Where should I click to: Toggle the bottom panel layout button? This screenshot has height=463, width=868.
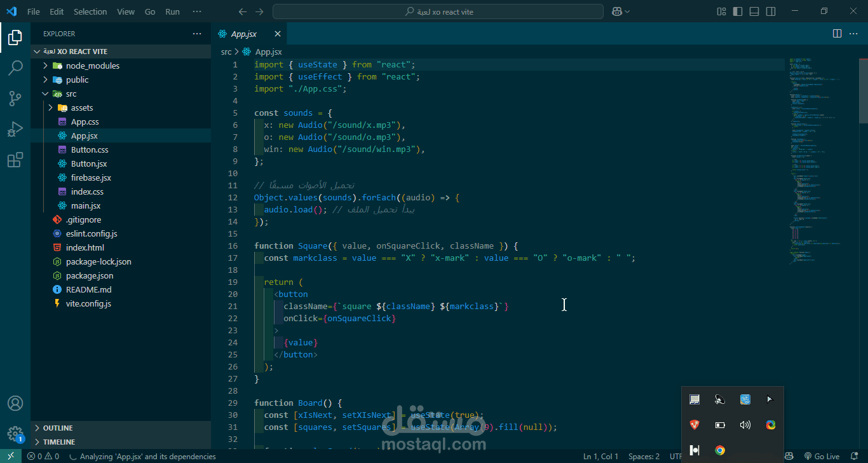pyautogui.click(x=754, y=11)
